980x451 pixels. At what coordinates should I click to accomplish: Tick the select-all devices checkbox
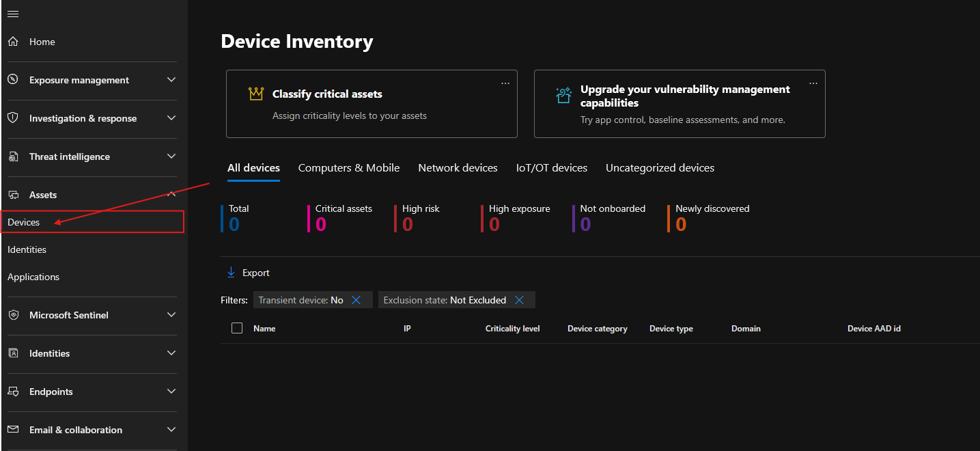point(237,328)
